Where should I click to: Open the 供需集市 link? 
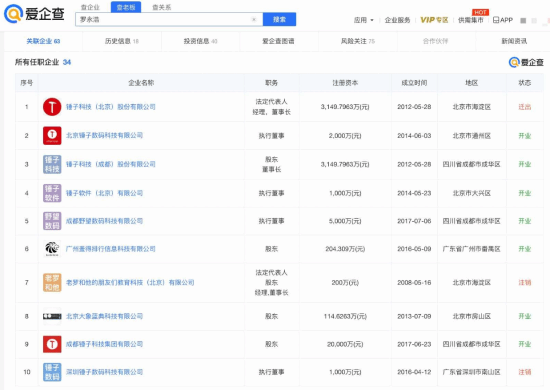point(471,20)
